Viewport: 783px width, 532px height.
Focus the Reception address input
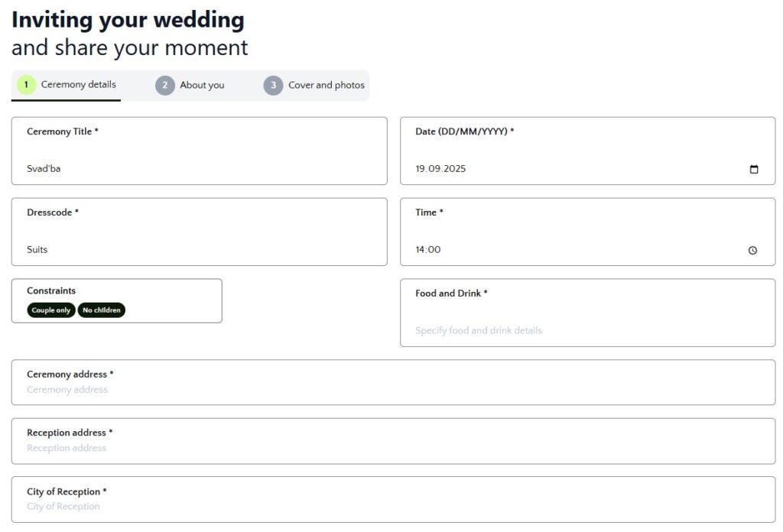(394, 441)
